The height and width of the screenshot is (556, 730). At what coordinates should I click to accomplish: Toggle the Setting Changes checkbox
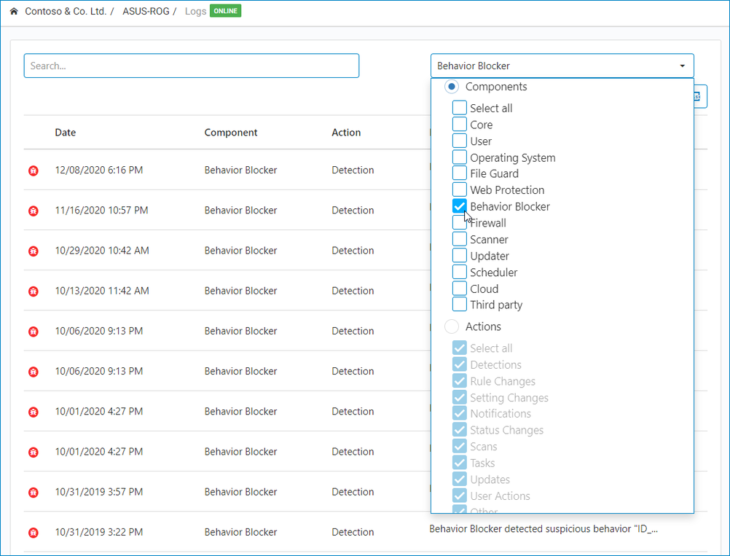460,397
